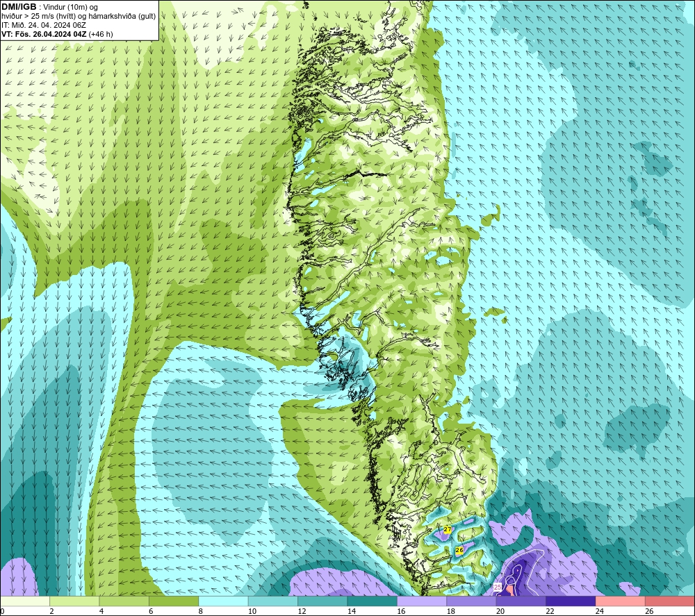
Task: Click the 18–20 m/s purple swatch
Action: tap(472, 601)
